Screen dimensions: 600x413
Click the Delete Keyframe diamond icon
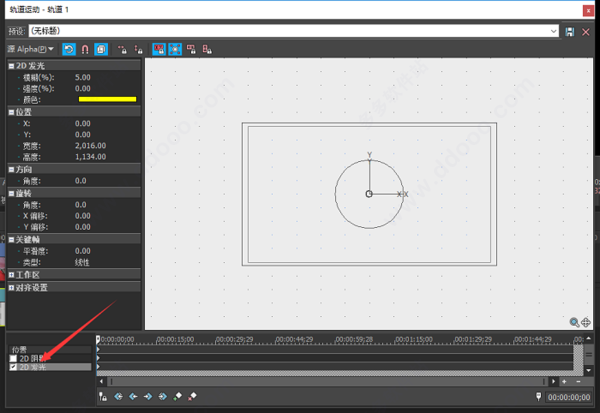coord(192,397)
